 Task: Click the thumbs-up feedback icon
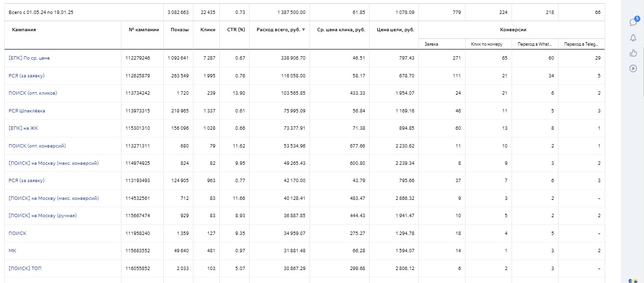(633, 53)
